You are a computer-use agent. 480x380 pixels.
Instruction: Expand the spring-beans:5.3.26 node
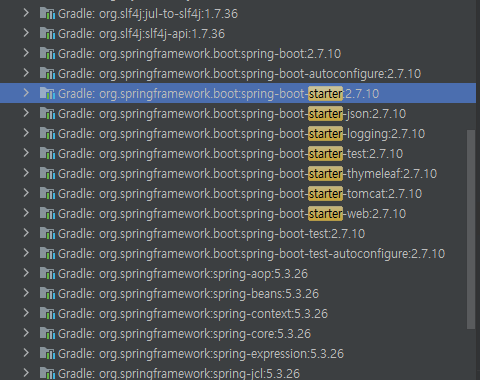click(26, 293)
